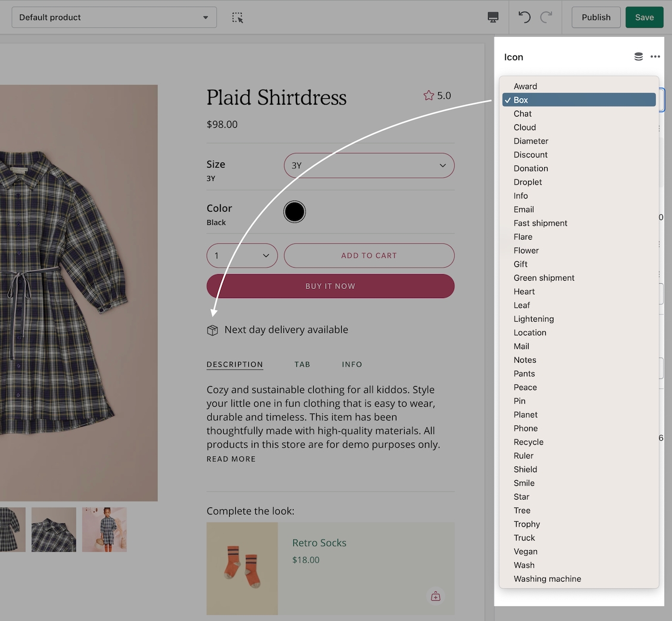Open the dynamic source database icon
Image resolution: width=672 pixels, height=621 pixels.
(639, 57)
